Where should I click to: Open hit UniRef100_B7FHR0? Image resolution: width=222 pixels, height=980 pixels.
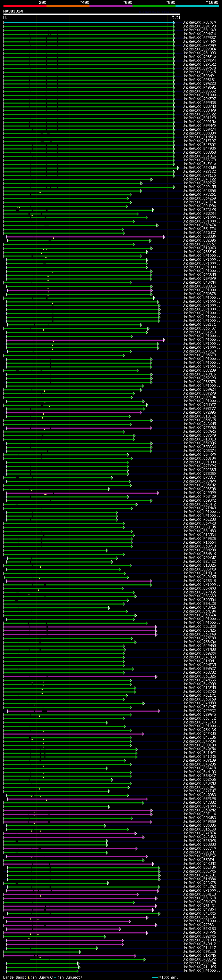(x=199, y=41)
